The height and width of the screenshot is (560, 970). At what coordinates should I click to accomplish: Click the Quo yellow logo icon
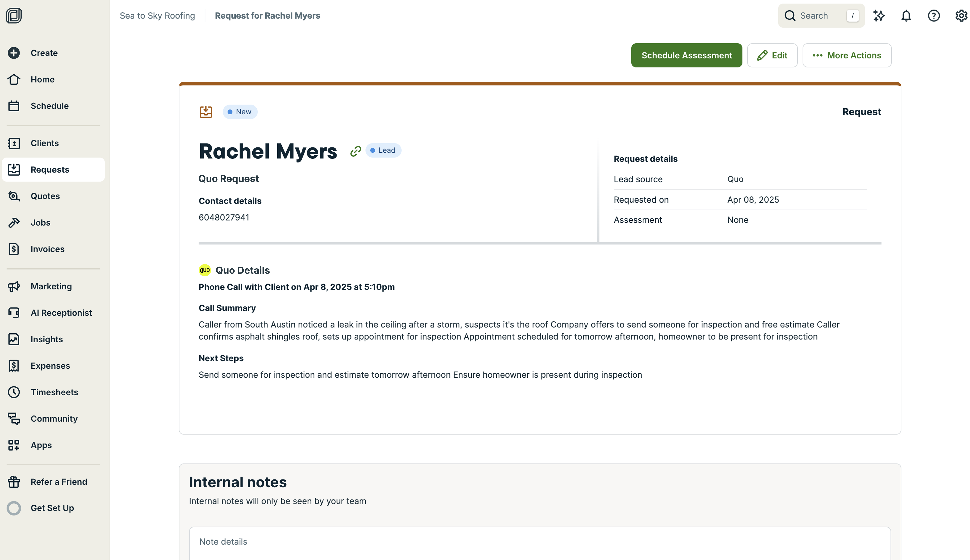[x=204, y=270]
